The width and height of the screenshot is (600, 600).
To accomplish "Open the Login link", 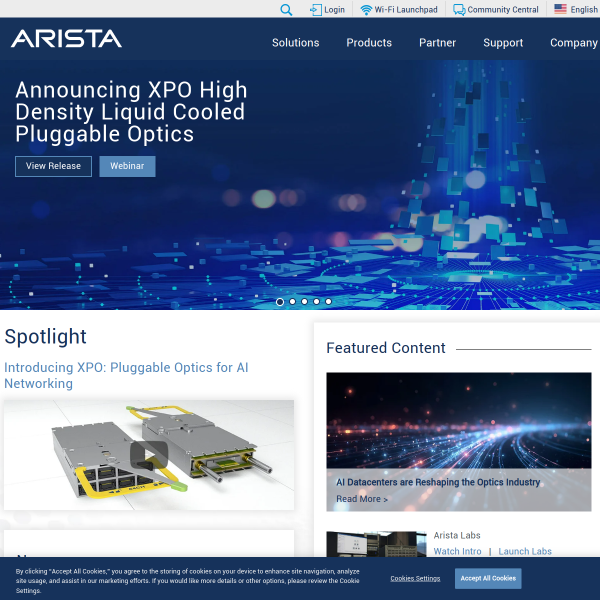I will 334,10.
